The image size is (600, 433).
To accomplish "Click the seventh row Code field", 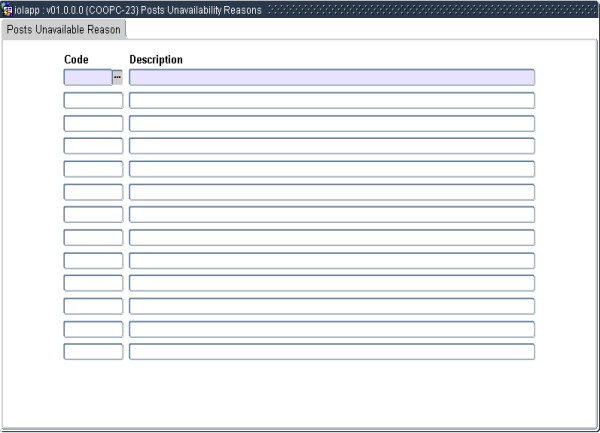I will (x=93, y=214).
